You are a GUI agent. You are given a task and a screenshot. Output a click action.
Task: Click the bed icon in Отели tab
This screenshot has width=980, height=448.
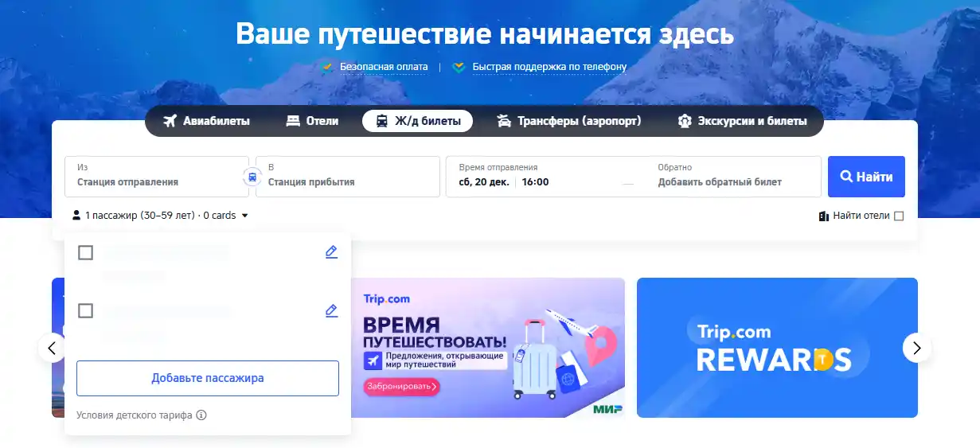coord(293,121)
